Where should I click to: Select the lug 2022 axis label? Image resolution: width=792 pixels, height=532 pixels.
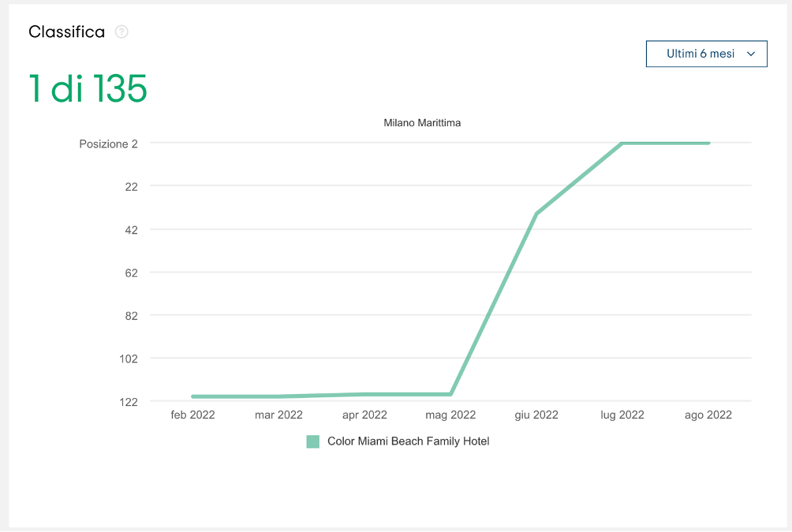[x=622, y=415]
